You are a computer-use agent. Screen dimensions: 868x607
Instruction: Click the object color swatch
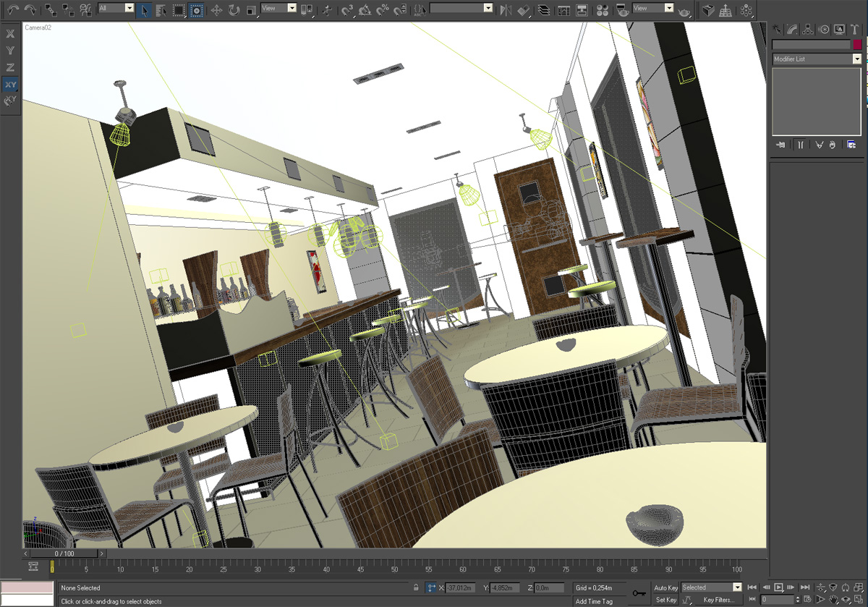coord(858,44)
